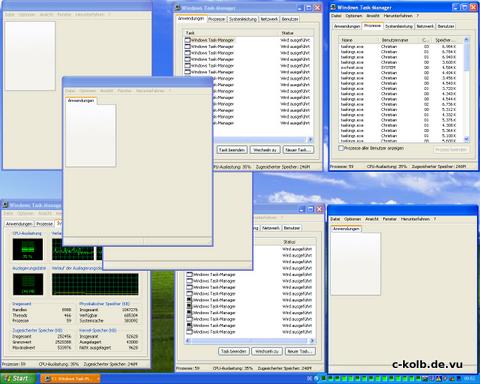Open the grouped Windows Task-Manager taskbar button
The image size is (480, 384).
(71, 379)
